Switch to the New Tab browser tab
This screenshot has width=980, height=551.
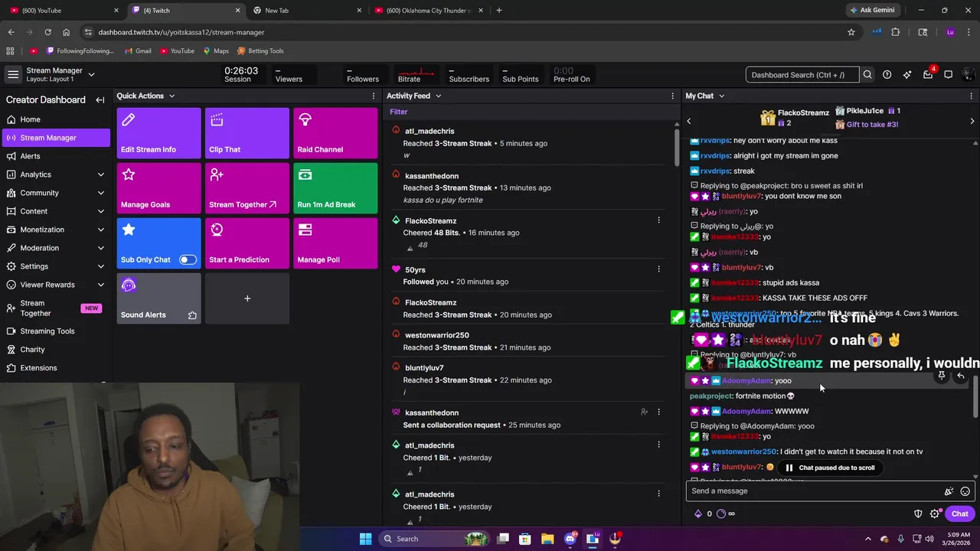[x=306, y=10]
